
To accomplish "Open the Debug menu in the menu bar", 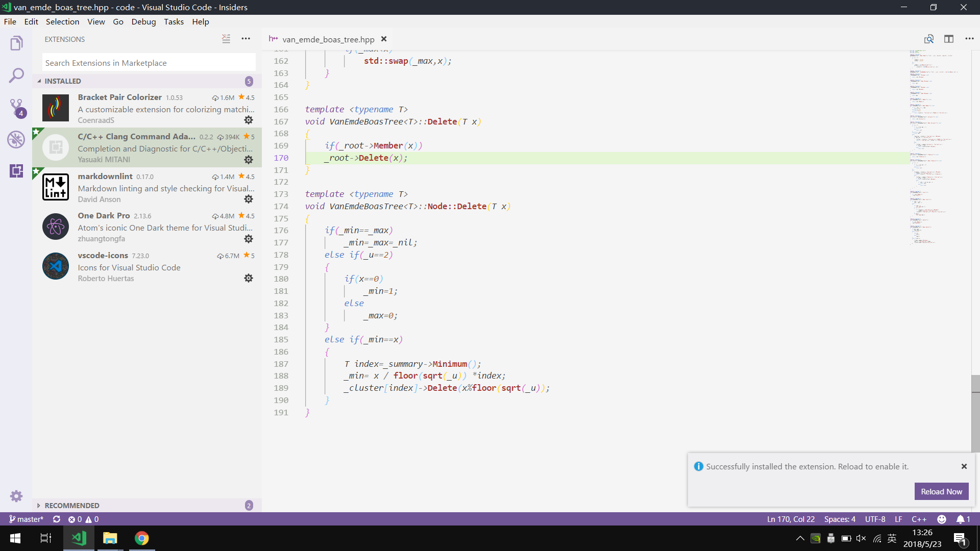I will click(143, 21).
